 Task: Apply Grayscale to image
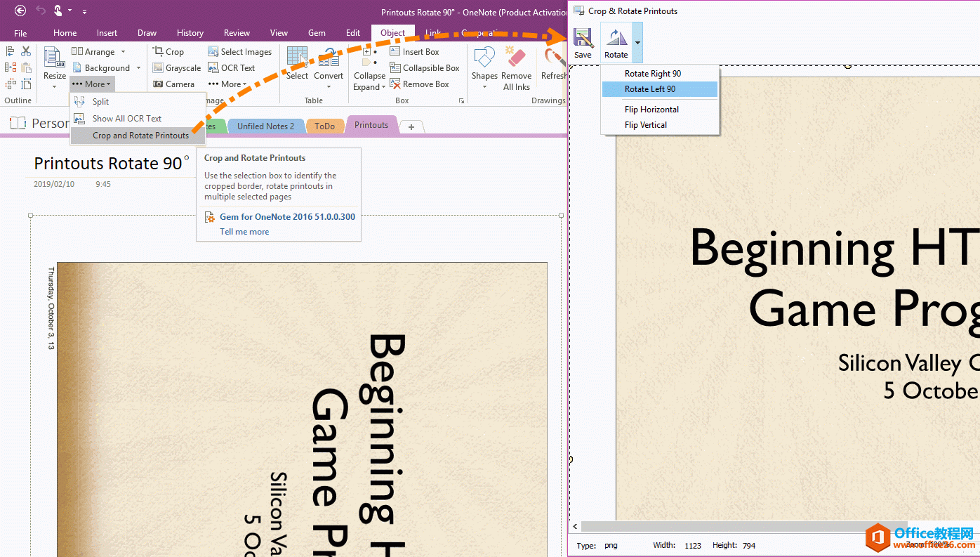click(177, 67)
